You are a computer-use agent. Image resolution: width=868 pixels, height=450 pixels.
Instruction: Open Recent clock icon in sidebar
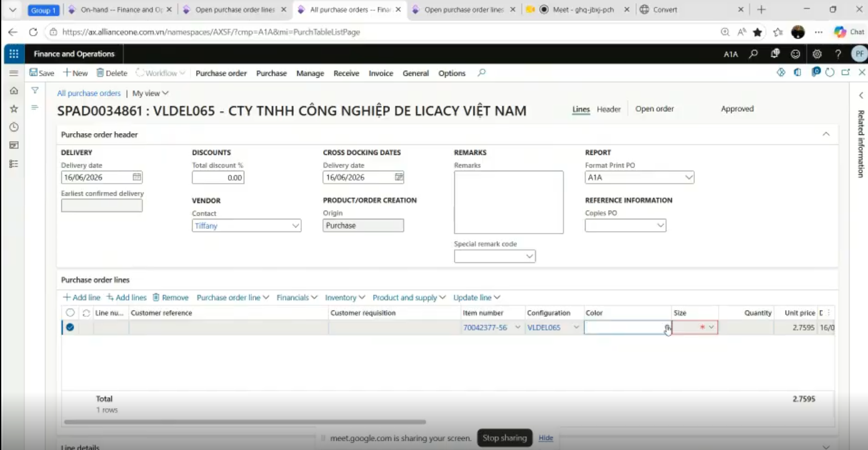[14, 127]
